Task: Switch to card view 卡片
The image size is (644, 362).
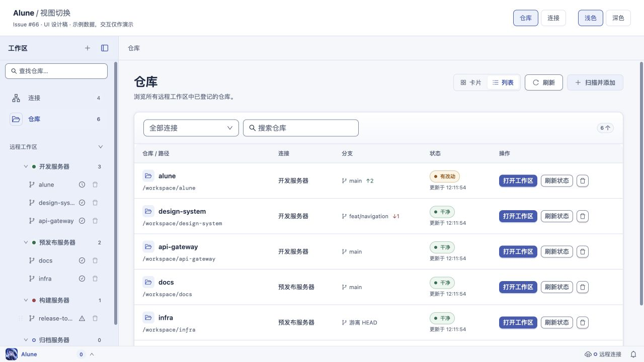Action: 471,82
